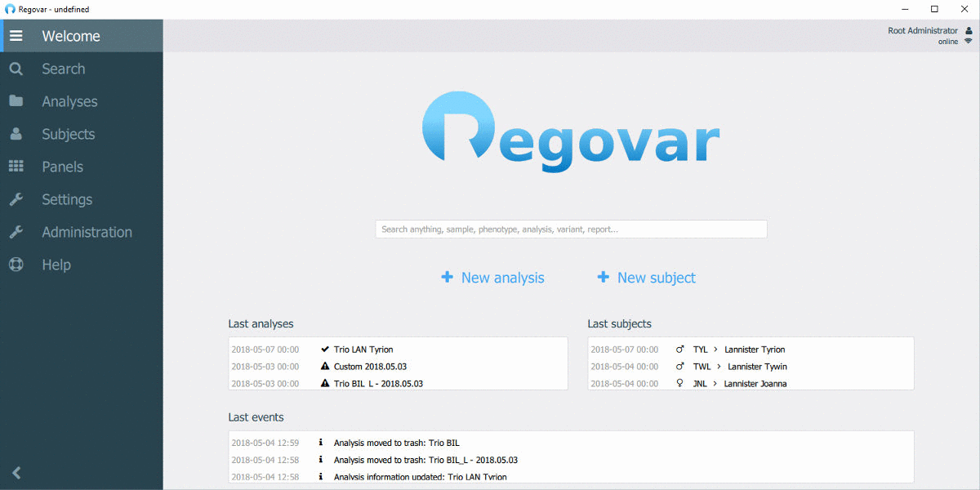The image size is (980, 490).
Task: Open the Administration section
Action: click(x=82, y=232)
